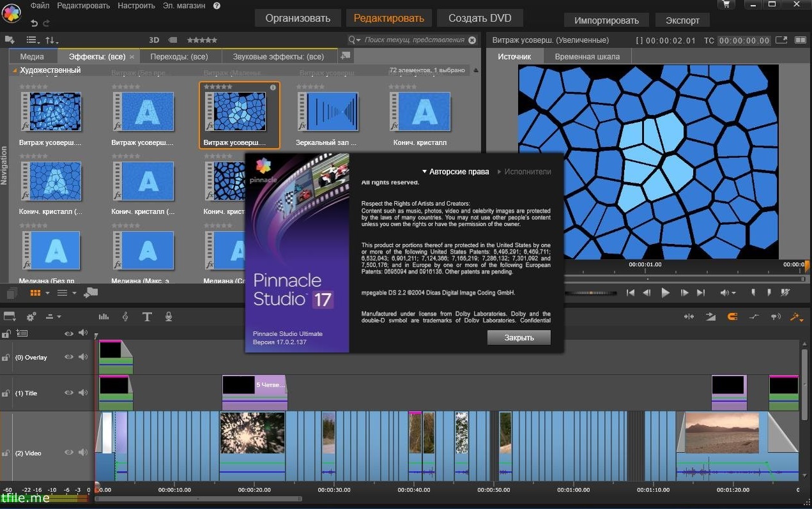Viewport: 812px width, 509px height.
Task: Click the Экспорт button
Action: click(682, 20)
